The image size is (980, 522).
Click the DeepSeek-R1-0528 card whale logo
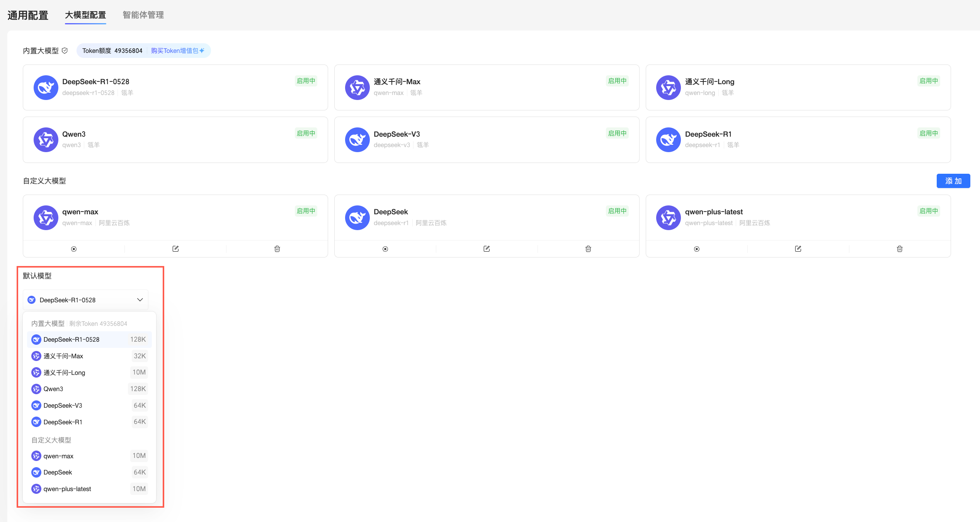tap(46, 88)
